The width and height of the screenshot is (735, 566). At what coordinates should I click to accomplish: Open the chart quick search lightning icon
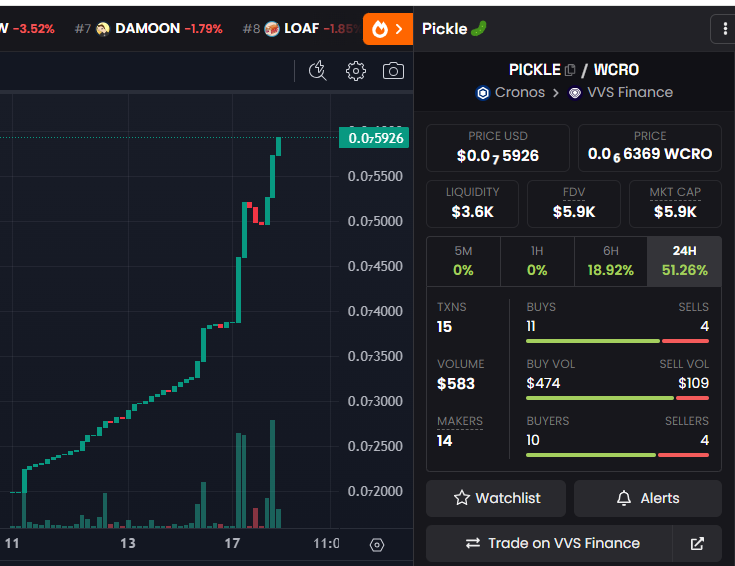coord(317,71)
